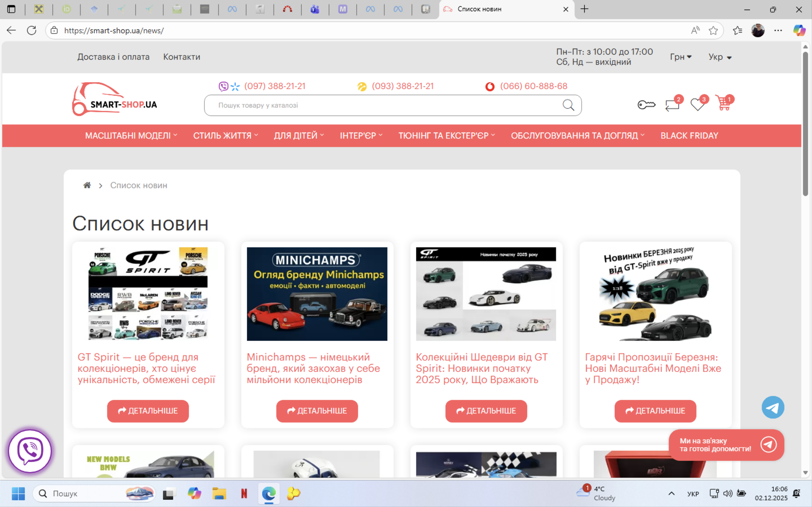Add page to favorites star
Screen dimensions: 812x507
713,30
